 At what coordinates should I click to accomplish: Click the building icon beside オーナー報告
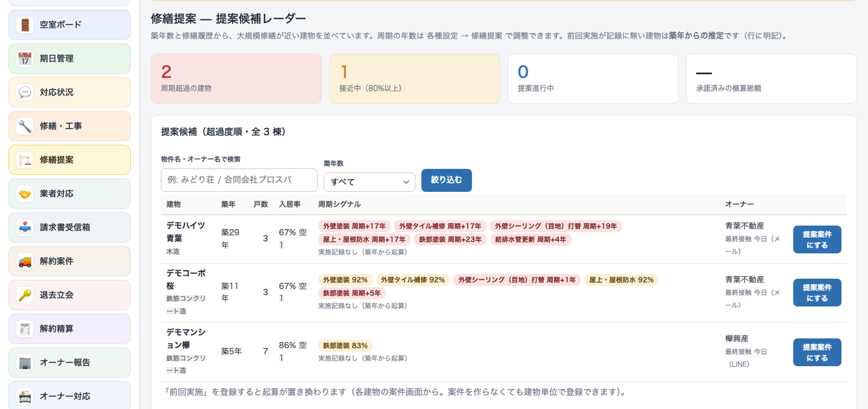point(25,362)
